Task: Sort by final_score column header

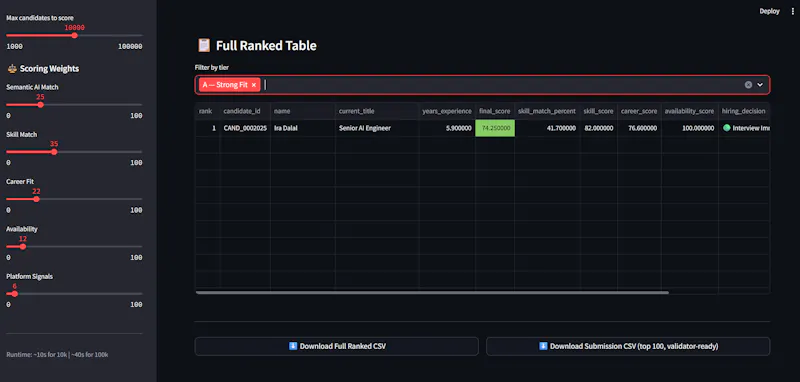Action: (494, 111)
